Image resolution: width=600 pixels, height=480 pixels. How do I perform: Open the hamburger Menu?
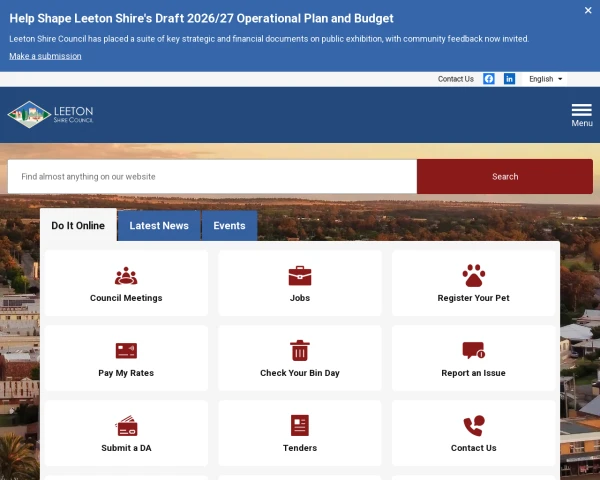coord(582,115)
